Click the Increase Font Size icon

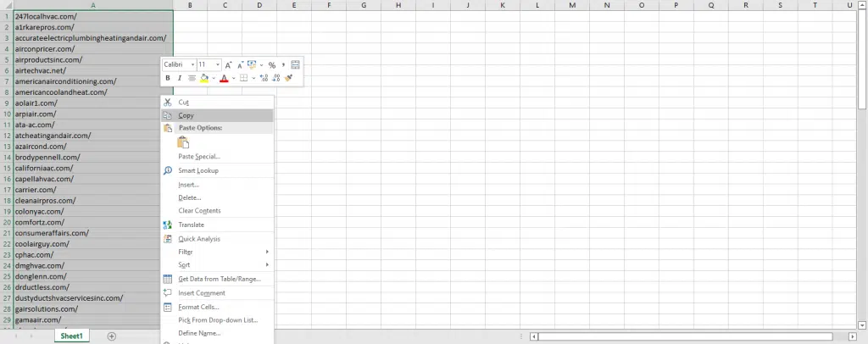(230, 64)
